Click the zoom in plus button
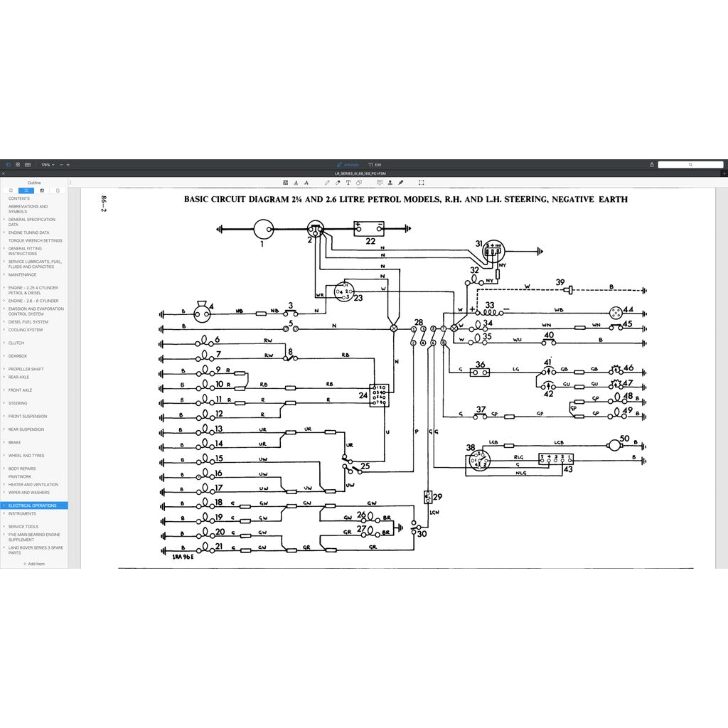 (68, 164)
